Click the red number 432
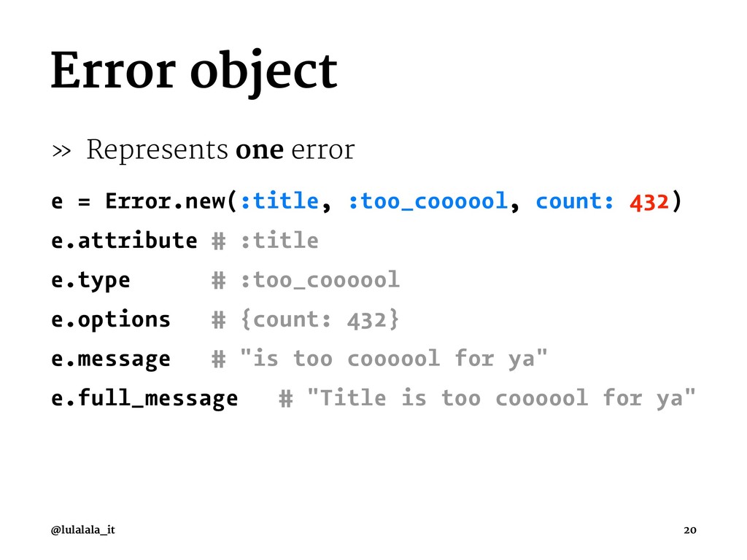The image size is (747, 560). coord(649,202)
